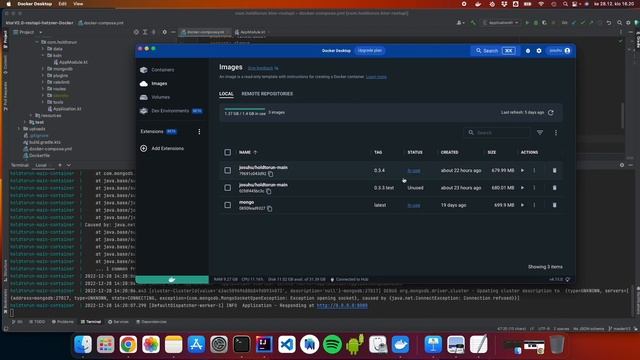Refresh the images list
Screen dimensions: 640x360
(x=551, y=113)
